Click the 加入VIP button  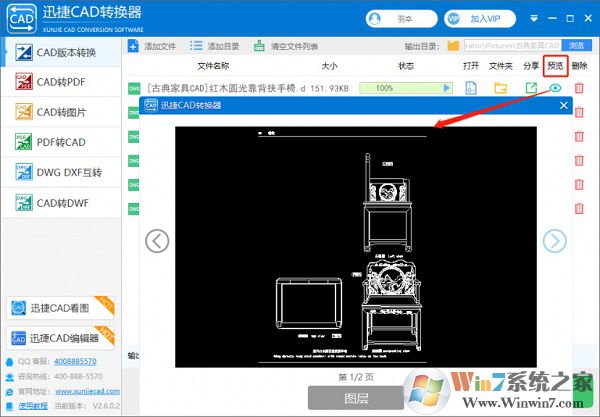[480, 19]
